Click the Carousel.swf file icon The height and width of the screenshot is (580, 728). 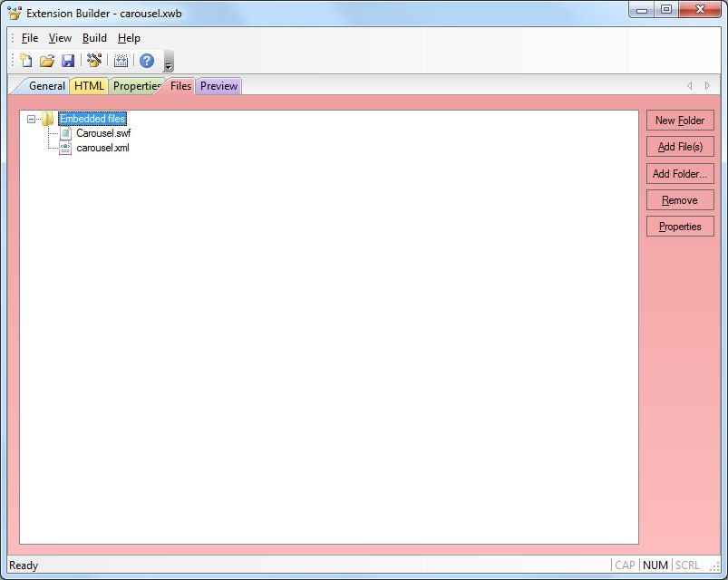(x=65, y=133)
